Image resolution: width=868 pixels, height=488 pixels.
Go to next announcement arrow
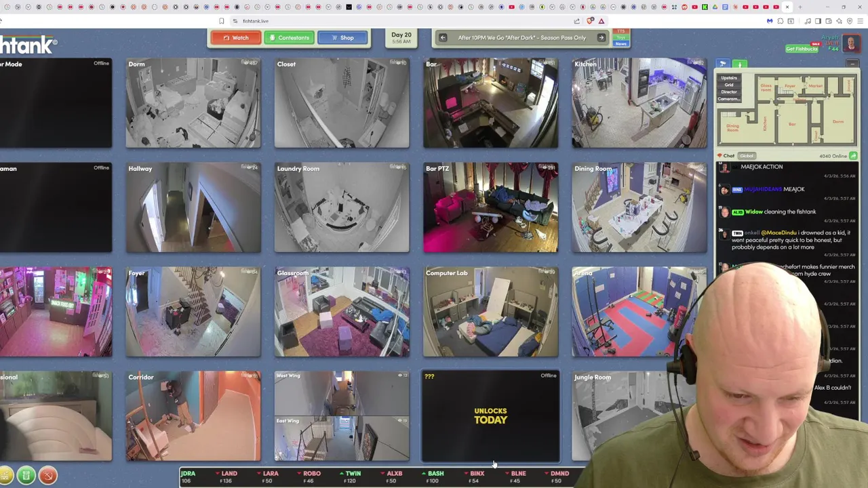pos(601,38)
